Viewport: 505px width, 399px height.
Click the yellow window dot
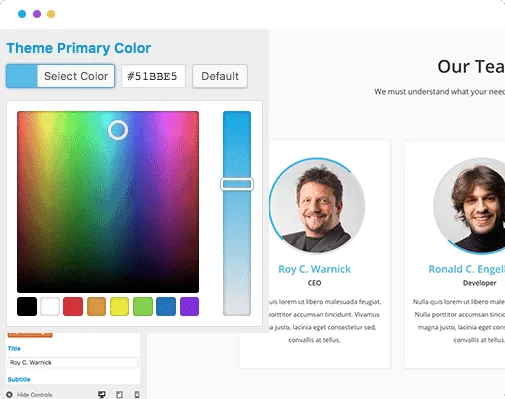[51, 14]
